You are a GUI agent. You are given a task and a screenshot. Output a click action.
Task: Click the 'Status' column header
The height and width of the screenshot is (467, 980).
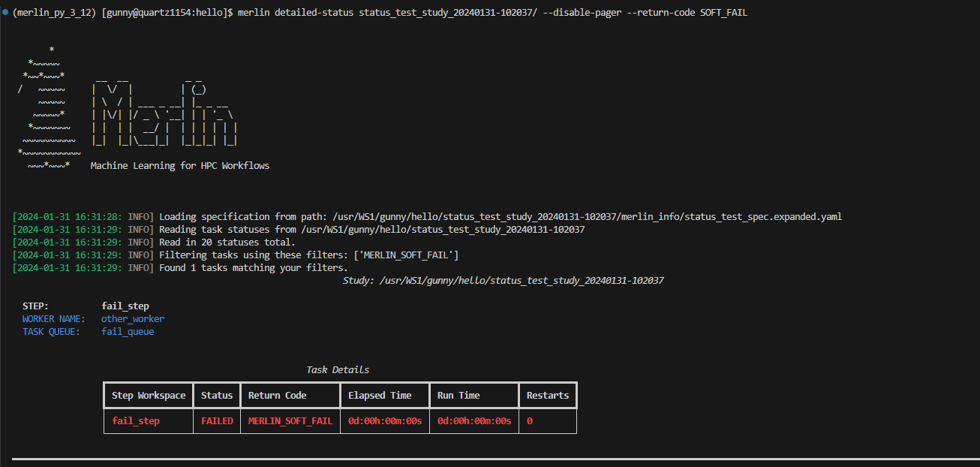point(217,396)
